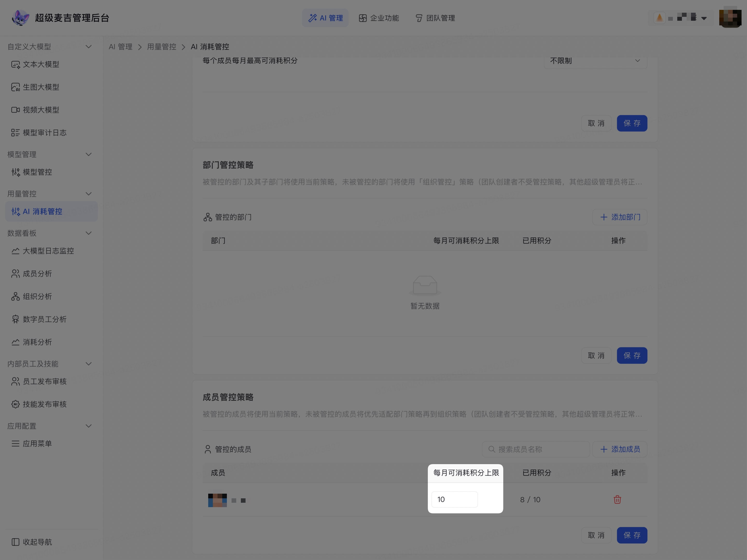Click the 添加成员 button
The image size is (747, 560).
[620, 449]
